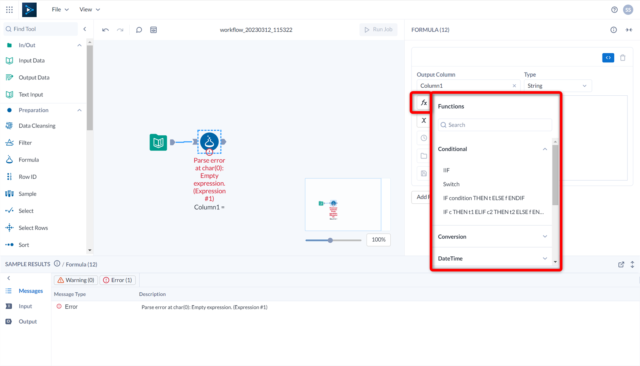Delete the expression with trash icon

click(623, 58)
